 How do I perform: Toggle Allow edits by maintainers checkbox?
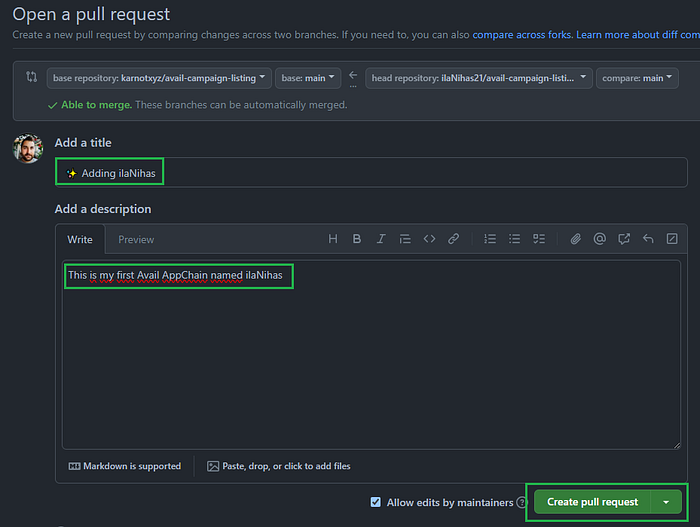(x=376, y=502)
